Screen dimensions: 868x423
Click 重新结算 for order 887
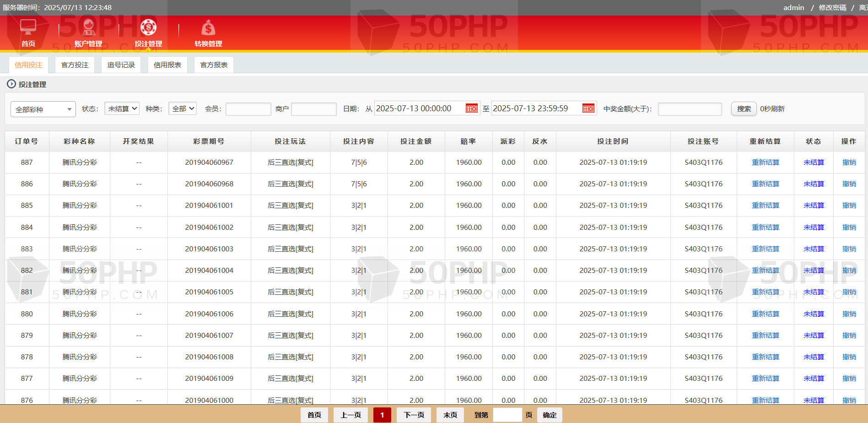click(x=765, y=163)
